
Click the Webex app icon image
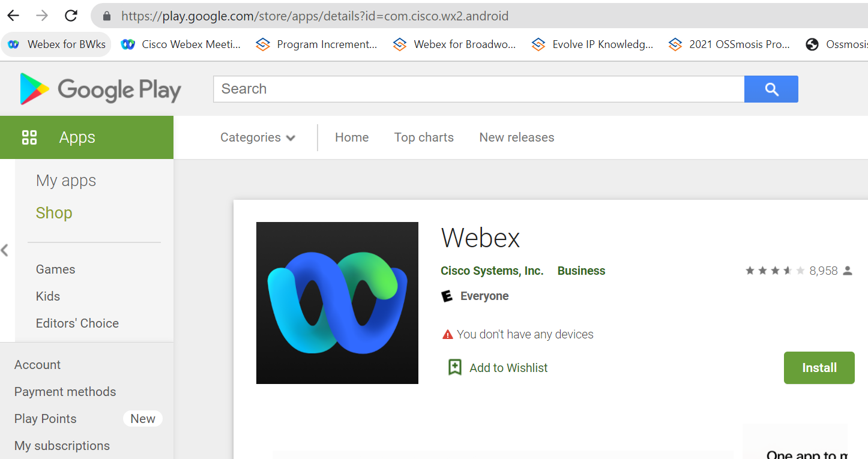pos(337,303)
